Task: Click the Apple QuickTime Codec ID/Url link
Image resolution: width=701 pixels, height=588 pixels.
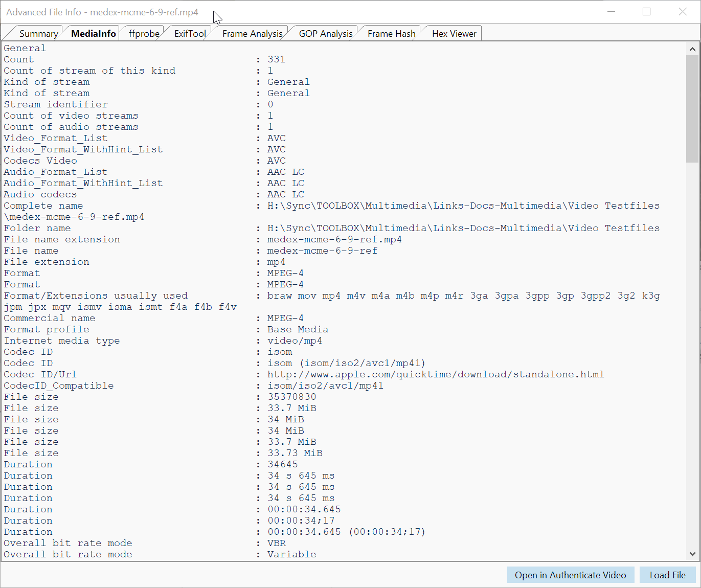Action: coord(435,374)
